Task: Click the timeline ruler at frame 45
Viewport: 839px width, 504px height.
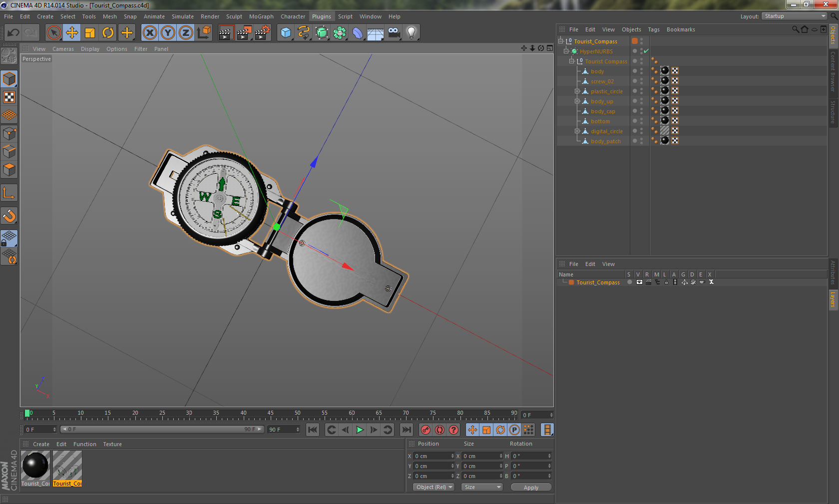Action: click(270, 414)
